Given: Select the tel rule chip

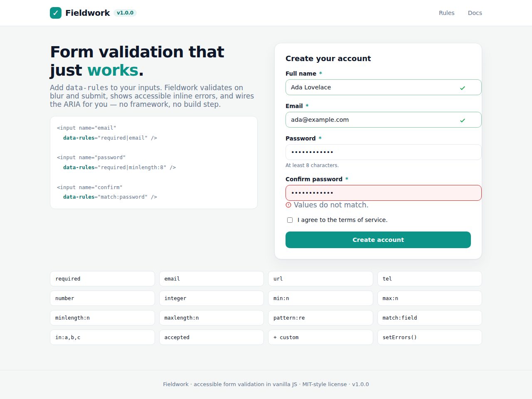Looking at the screenshot, I should coord(430,279).
